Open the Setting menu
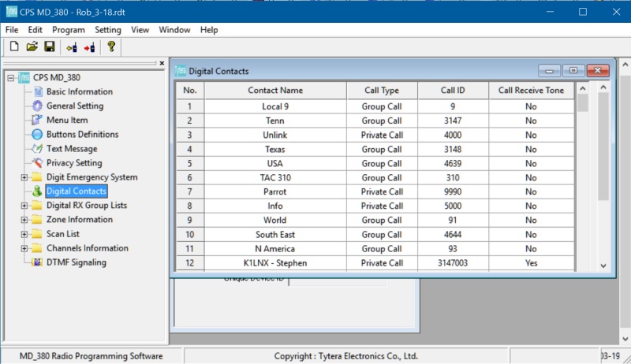 [x=108, y=30]
